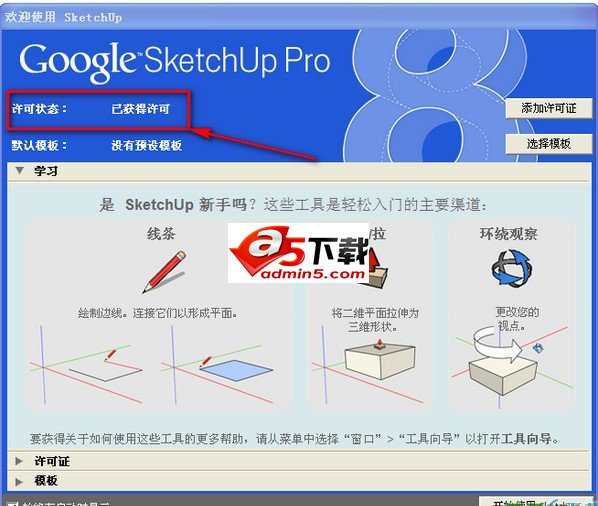Click the text 将二维平面拉伸为三维形状。
This screenshot has width=598, height=506.
(x=375, y=320)
